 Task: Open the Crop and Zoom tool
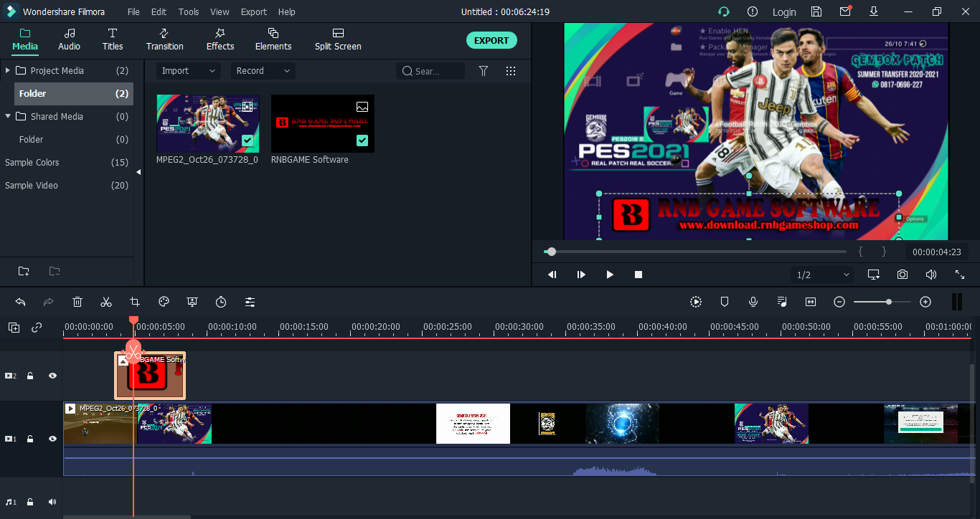(135, 302)
